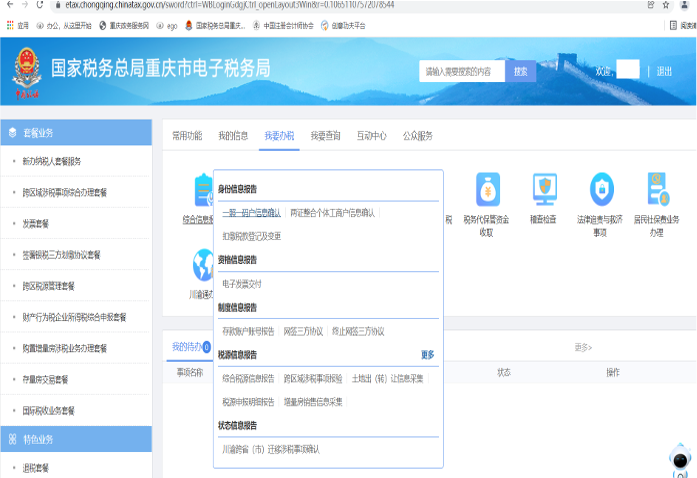697x478 pixels.
Task: Select the 我的待办 tab
Action: click(191, 346)
